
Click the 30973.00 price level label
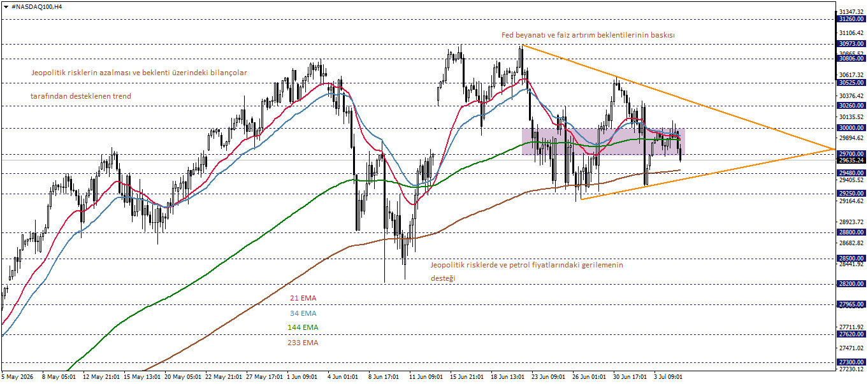point(852,44)
